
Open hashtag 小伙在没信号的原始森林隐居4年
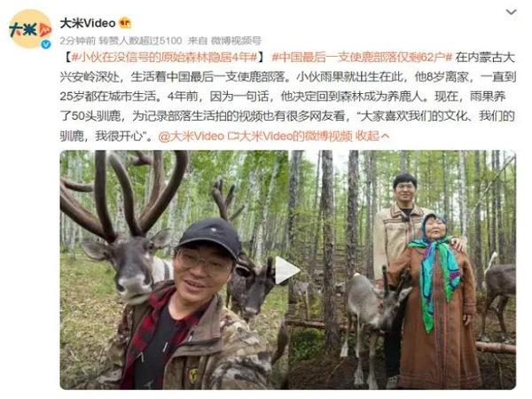coord(164,57)
